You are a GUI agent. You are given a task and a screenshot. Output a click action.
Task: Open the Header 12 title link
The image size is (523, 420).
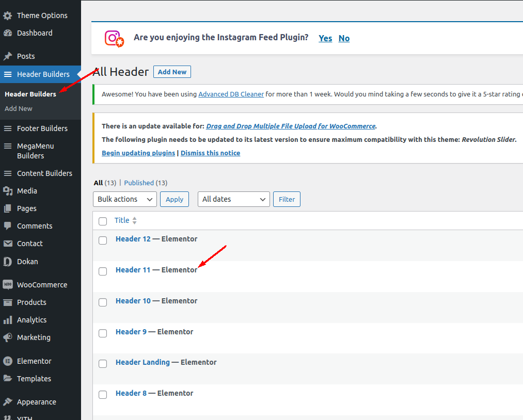tap(133, 239)
